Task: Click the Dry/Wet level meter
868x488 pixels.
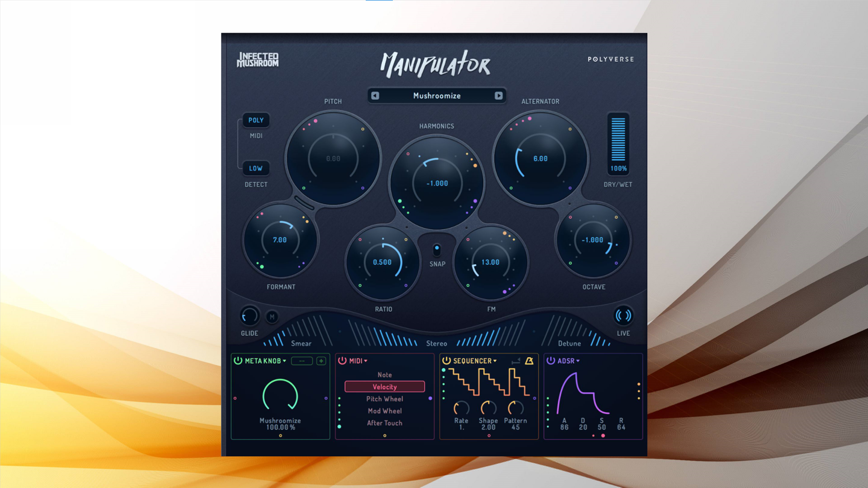Action: click(618, 139)
